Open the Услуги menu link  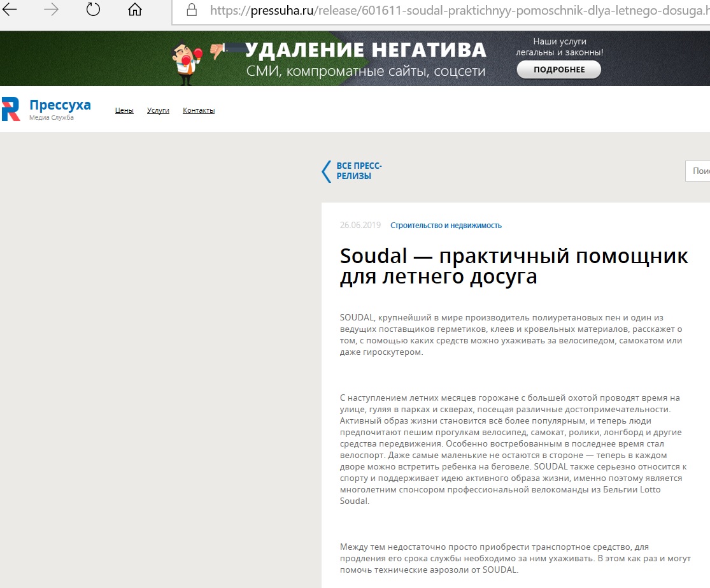[158, 110]
